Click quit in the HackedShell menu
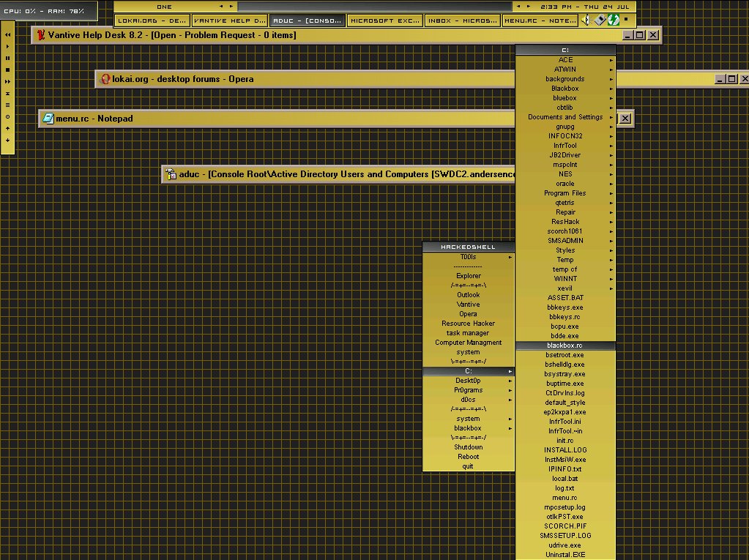The image size is (749, 560). 468,466
